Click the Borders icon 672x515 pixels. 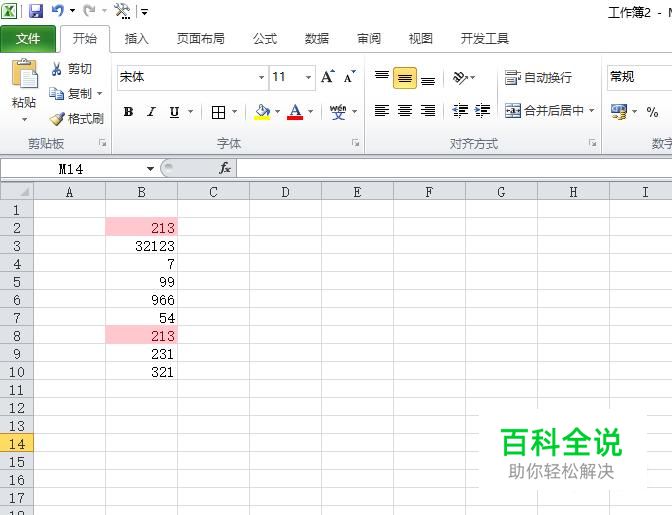[218, 112]
